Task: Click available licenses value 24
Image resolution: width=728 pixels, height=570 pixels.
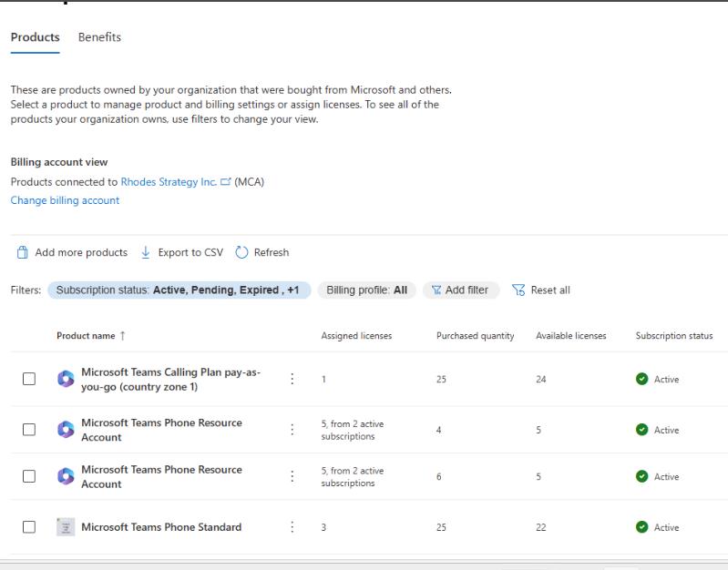Action: click(x=541, y=379)
